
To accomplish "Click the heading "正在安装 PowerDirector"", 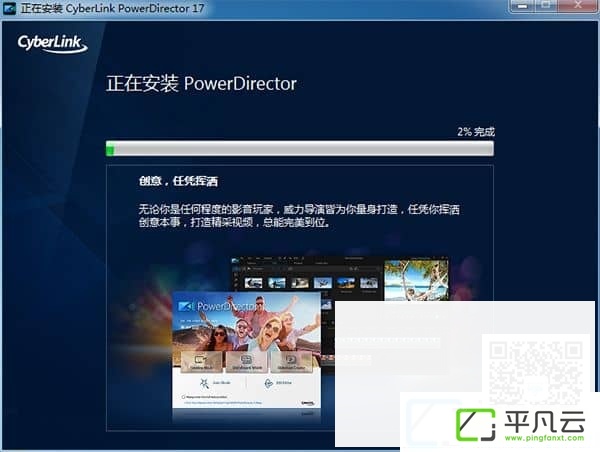I will click(201, 83).
